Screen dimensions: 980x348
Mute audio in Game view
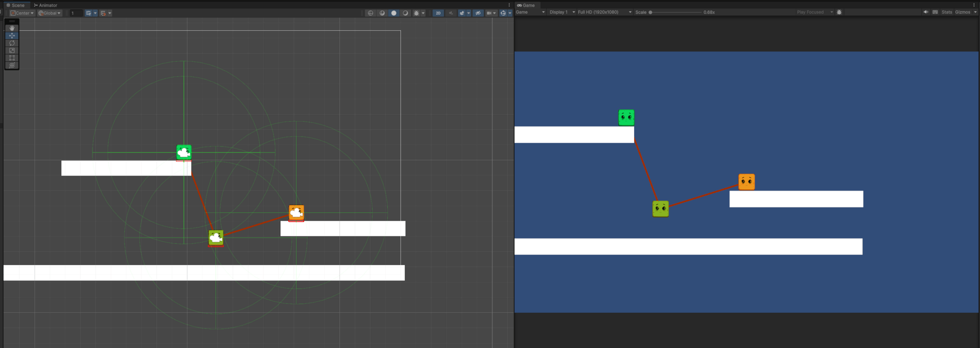coord(926,12)
